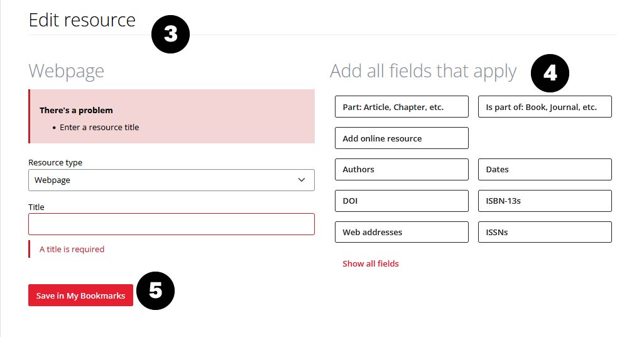Screen dimensions: 644x337
Task: Add the Is part of: Book, Journal field
Action: click(x=545, y=107)
